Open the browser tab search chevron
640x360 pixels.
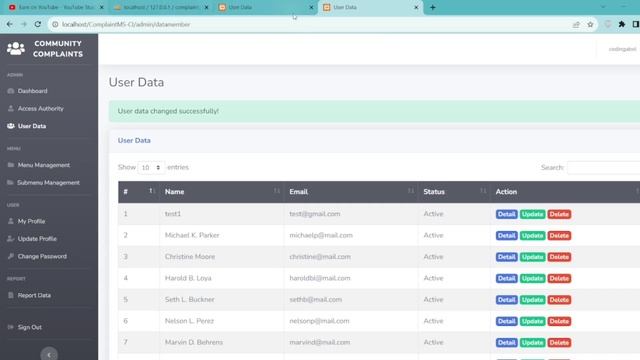click(603, 7)
